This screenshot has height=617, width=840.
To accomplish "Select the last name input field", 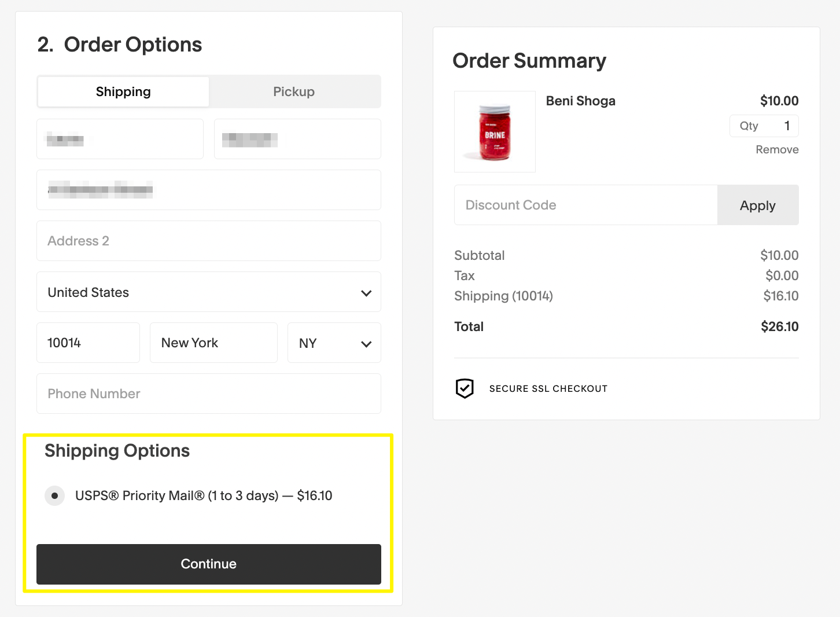I will (x=297, y=139).
